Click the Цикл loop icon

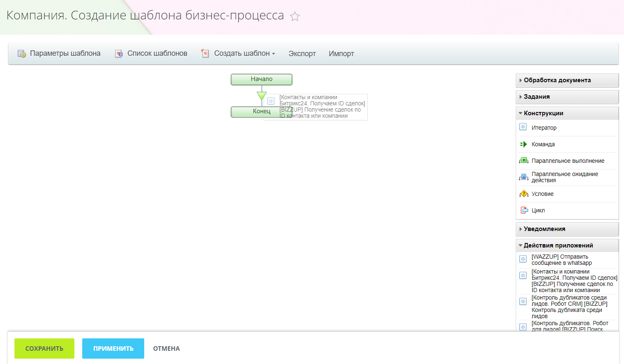pyautogui.click(x=524, y=210)
